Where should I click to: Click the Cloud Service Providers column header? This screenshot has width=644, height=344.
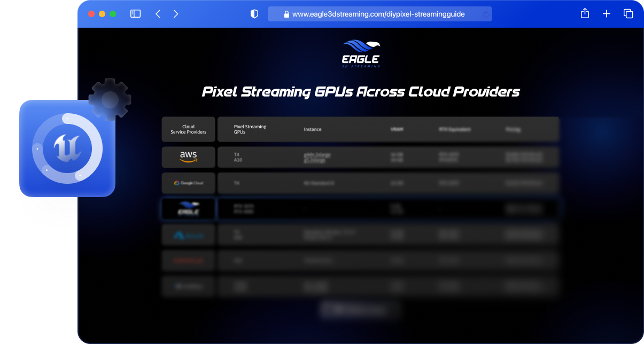(188, 129)
